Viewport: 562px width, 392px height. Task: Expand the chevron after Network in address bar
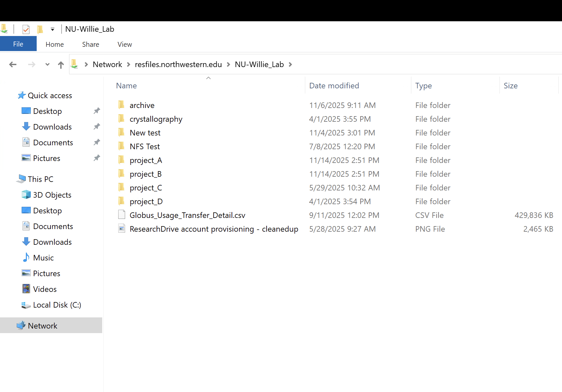click(129, 64)
